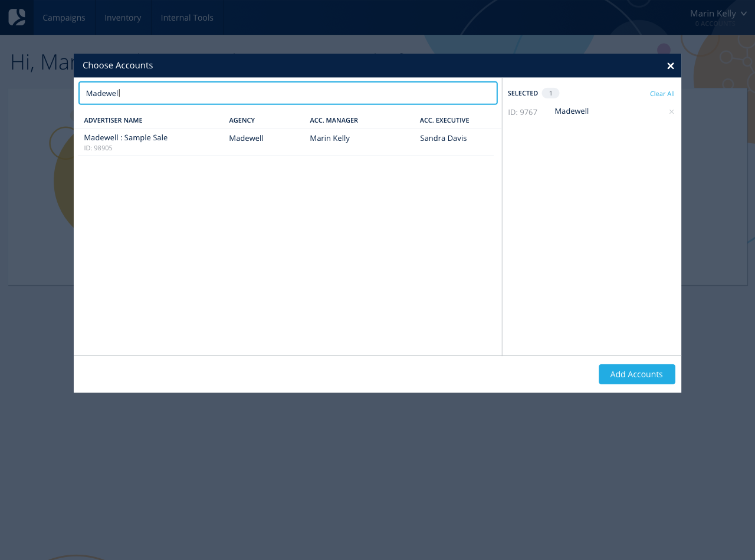Open the Campaigns menu
This screenshot has width=755, height=560.
click(x=64, y=18)
